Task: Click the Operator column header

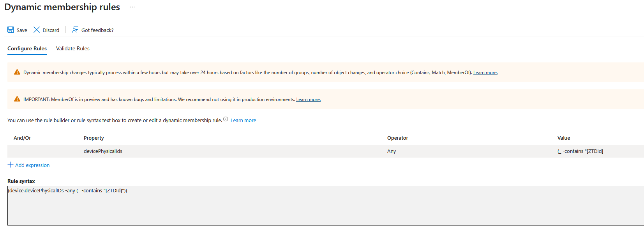Action: click(x=397, y=138)
